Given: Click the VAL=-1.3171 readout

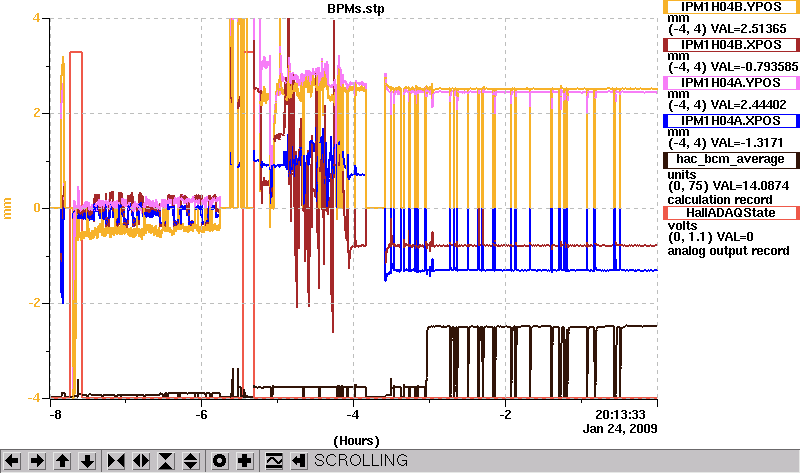Looking at the screenshot, I should [x=747, y=143].
